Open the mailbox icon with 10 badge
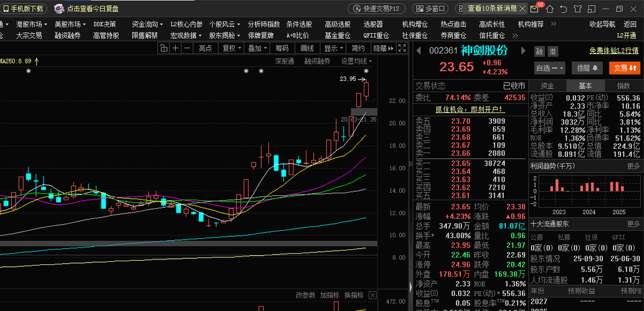 pyautogui.click(x=534, y=9)
